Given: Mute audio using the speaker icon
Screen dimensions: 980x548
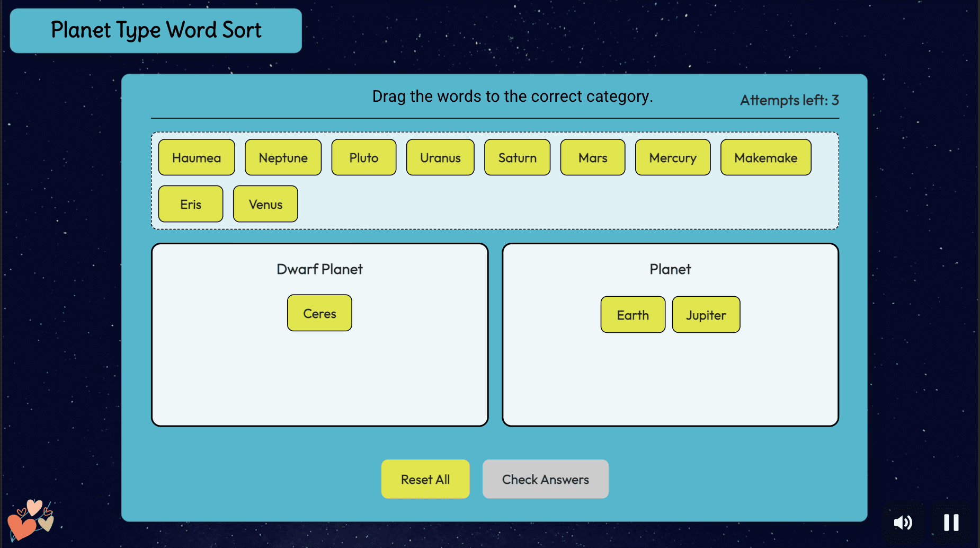Looking at the screenshot, I should click(903, 523).
